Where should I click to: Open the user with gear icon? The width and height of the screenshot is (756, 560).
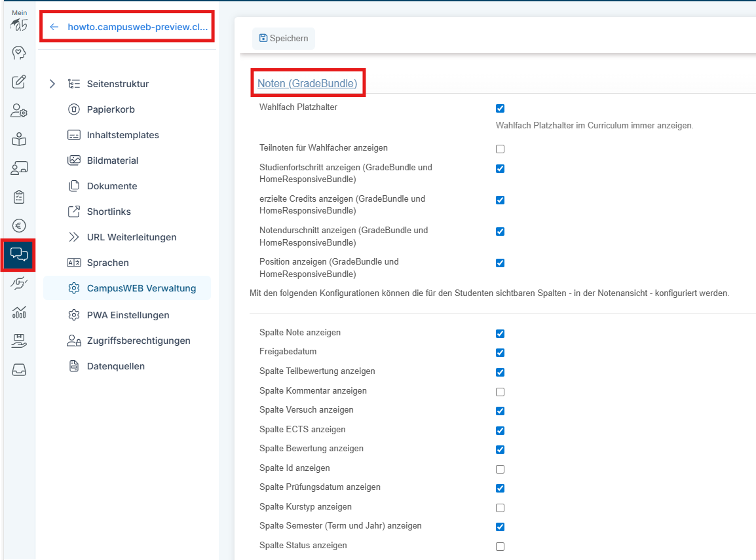click(18, 111)
